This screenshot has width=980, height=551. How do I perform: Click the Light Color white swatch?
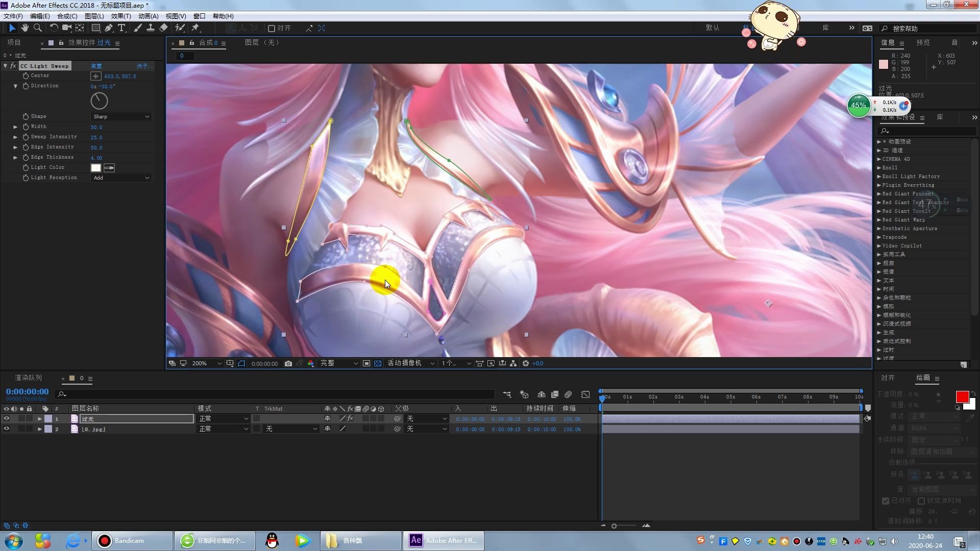click(96, 168)
